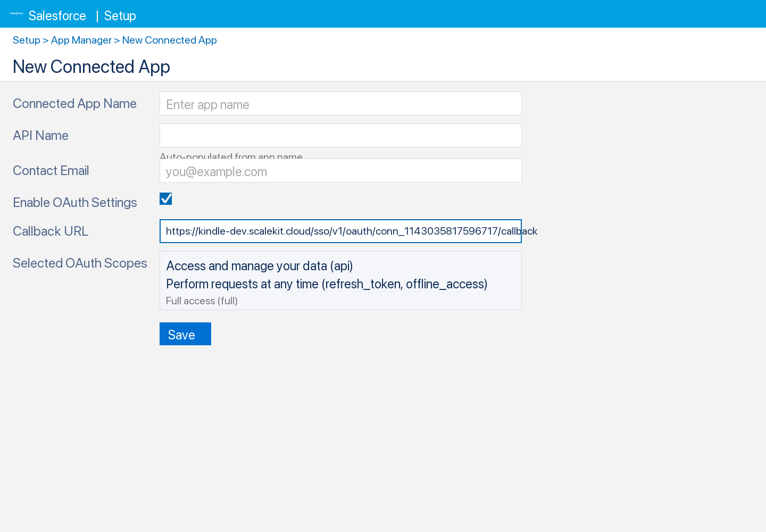Select the Access and manage your data scope
The image size is (766, 532).
click(259, 265)
